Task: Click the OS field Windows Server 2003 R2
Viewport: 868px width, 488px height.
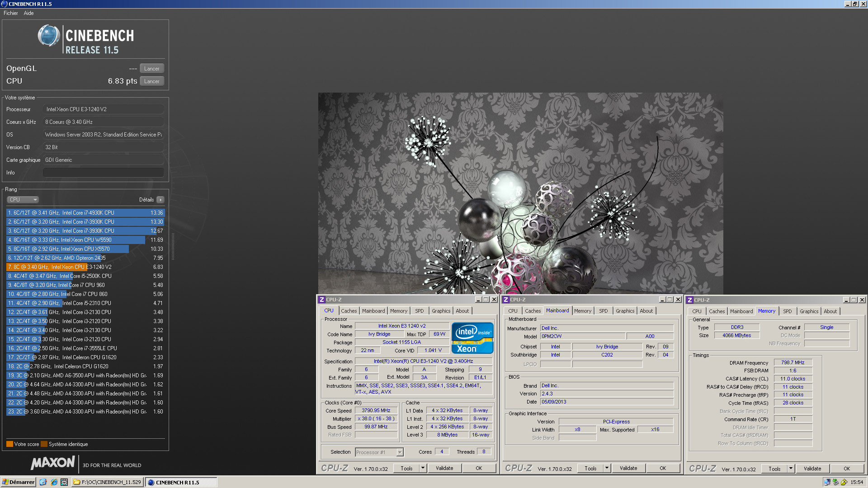Action: (104, 135)
